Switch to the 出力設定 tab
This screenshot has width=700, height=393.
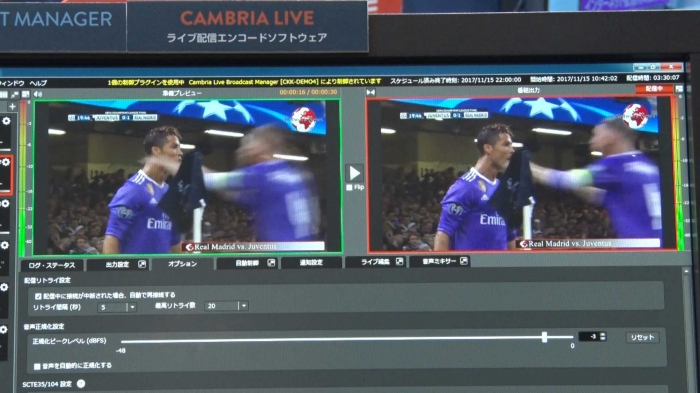[117, 264]
